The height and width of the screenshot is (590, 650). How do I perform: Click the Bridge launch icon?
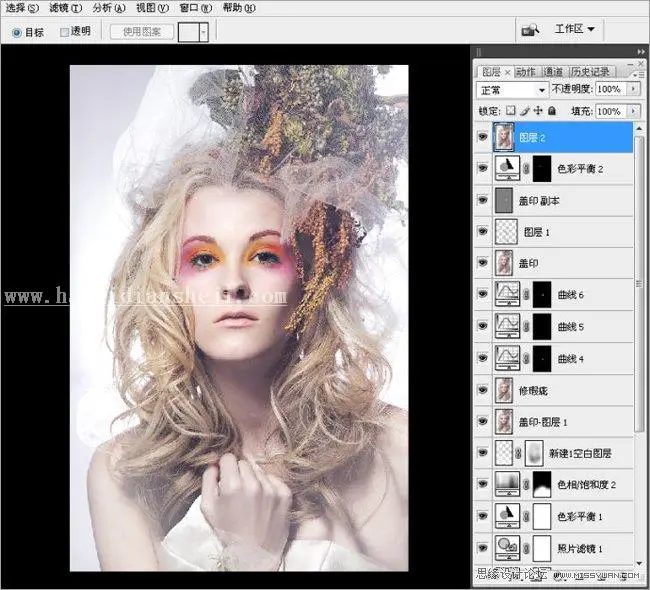[530, 30]
